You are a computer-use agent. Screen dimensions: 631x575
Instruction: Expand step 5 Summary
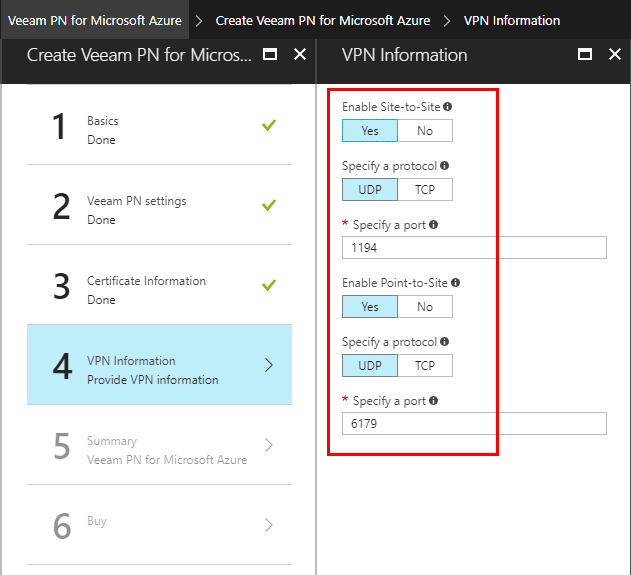(160, 445)
